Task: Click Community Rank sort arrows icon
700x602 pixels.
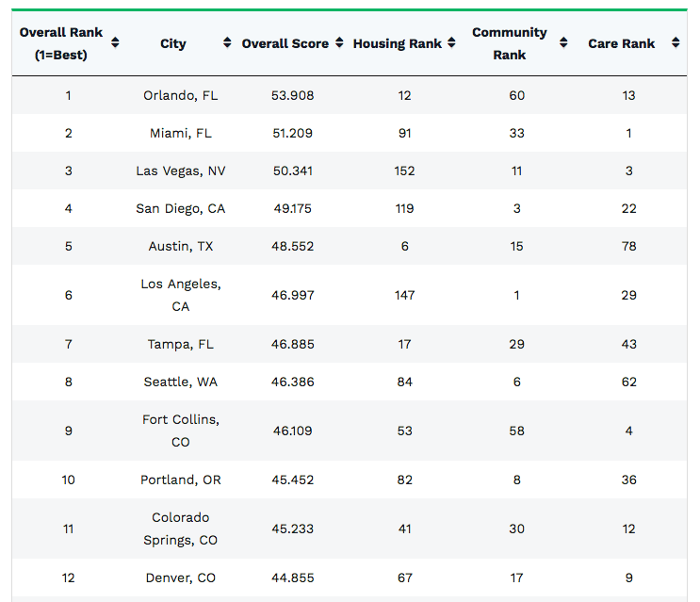Action: 563,43
